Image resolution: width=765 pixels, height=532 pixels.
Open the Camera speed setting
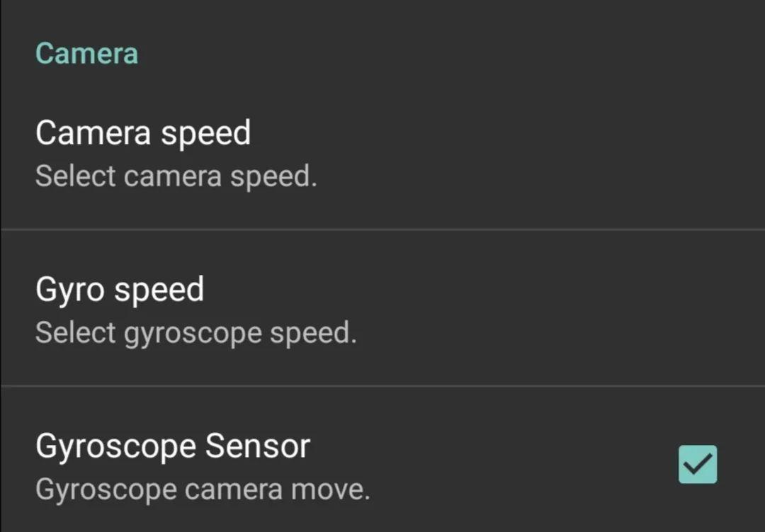pos(382,153)
